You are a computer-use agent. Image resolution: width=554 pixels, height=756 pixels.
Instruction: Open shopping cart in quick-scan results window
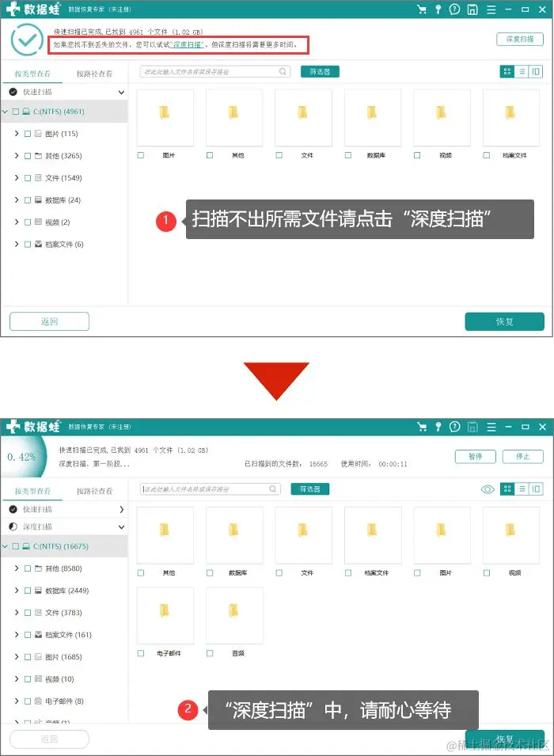pos(422,9)
